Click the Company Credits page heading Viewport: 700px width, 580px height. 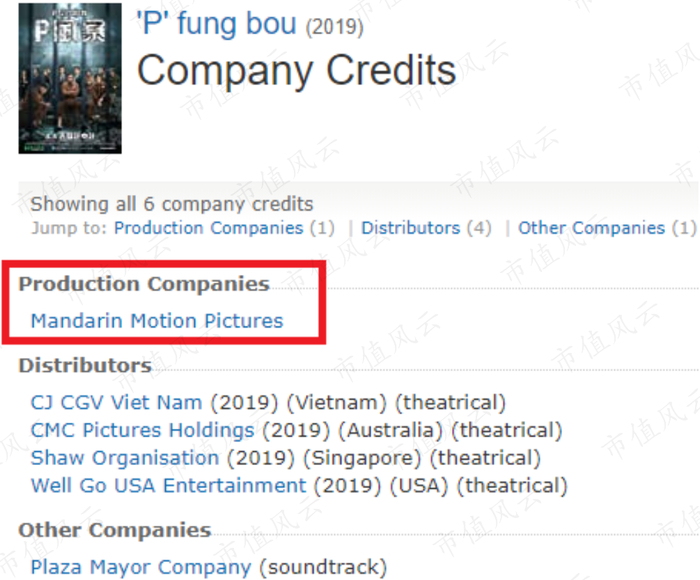pyautogui.click(x=296, y=70)
